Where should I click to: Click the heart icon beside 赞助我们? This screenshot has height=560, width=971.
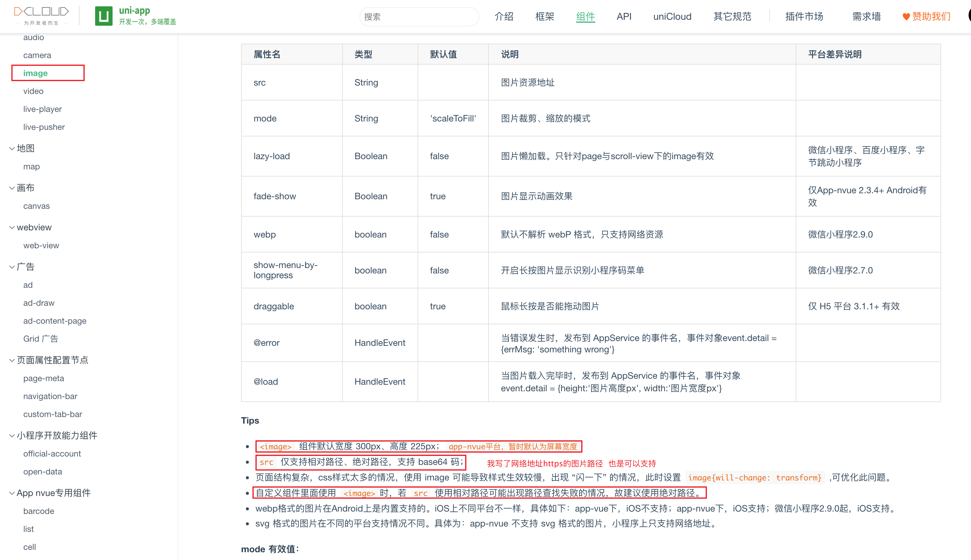tap(906, 17)
